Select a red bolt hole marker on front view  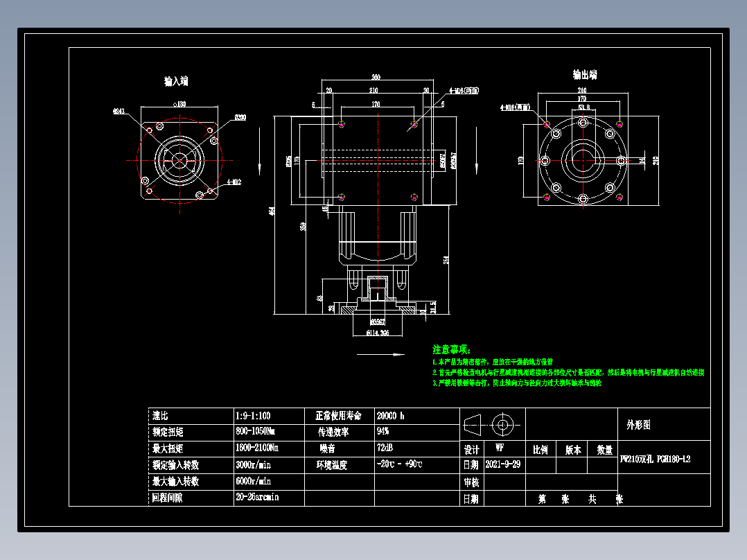click(x=341, y=125)
